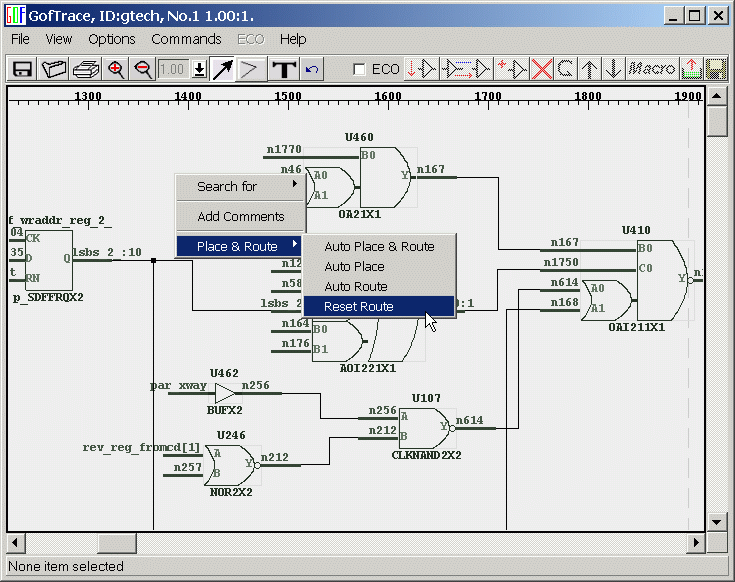Click the Print toolbar icon
This screenshot has width=735, height=582.
pyautogui.click(x=85, y=69)
